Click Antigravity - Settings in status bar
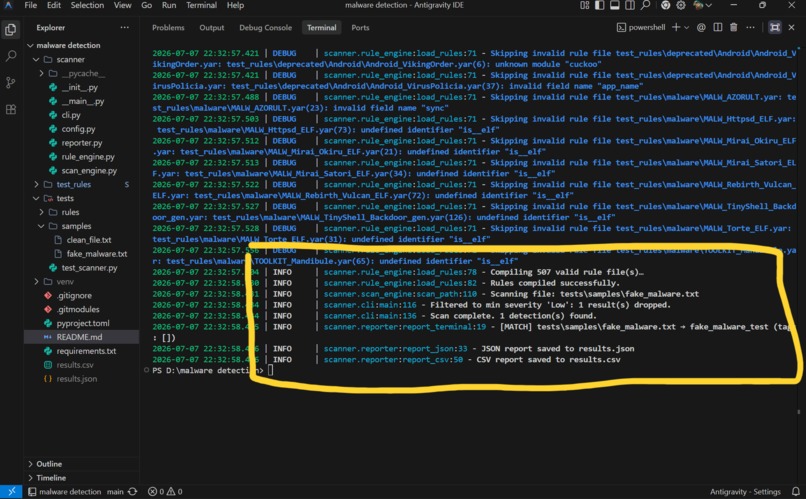 [x=745, y=492]
